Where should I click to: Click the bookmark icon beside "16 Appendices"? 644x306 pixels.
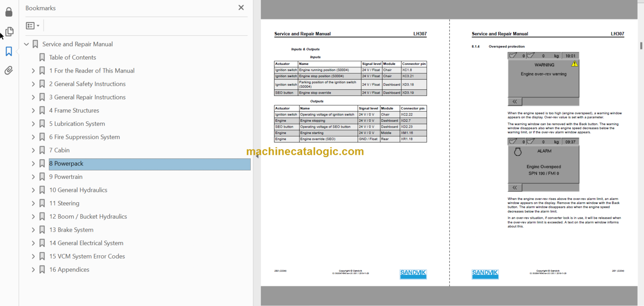point(42,269)
